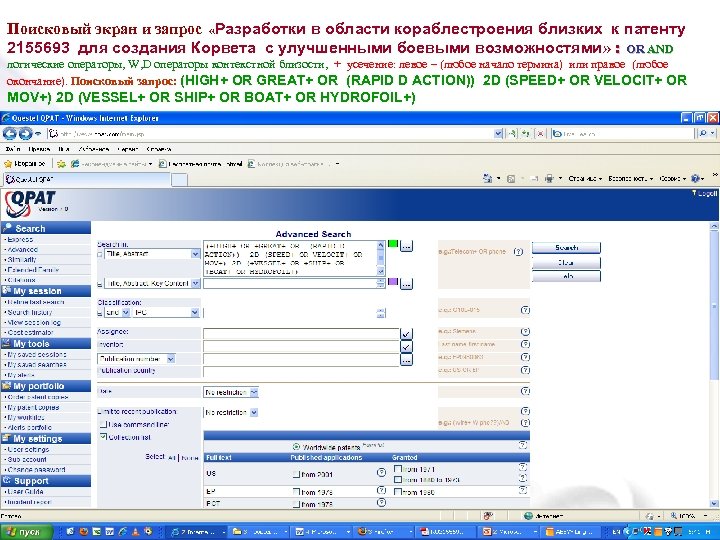The image size is (720, 540).
Task: Open the Home icon in IE command bar
Action: [x=487, y=179]
